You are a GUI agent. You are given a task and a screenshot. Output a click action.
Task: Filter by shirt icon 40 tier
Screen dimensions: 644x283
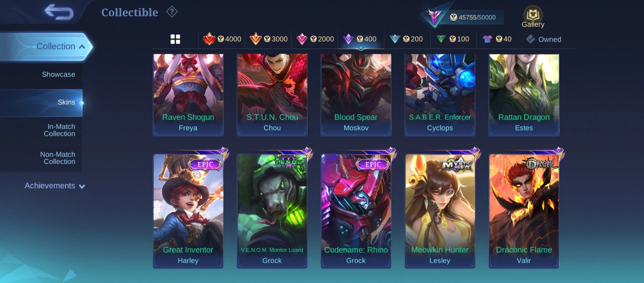pos(497,39)
